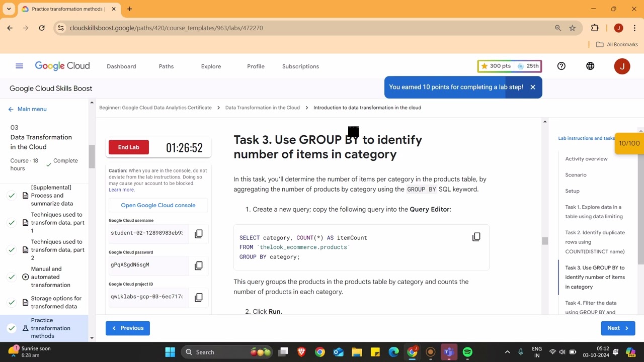Open Sticky Notes from the taskbar
The width and height of the screenshot is (644, 362).
click(x=375, y=352)
